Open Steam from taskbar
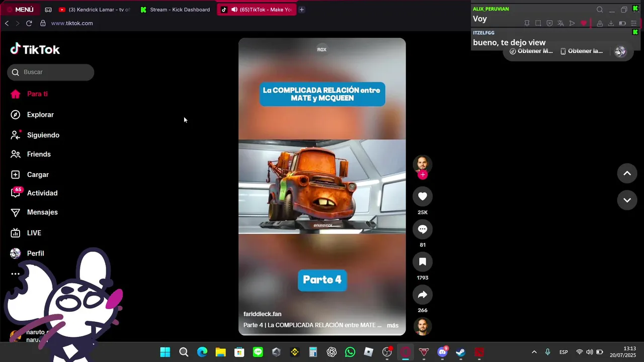 [461, 352]
